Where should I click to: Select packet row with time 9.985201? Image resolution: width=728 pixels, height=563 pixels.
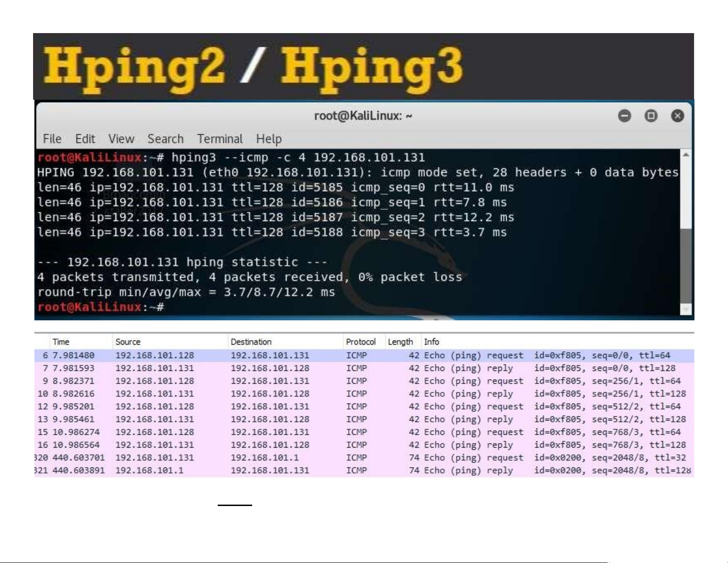(x=364, y=407)
